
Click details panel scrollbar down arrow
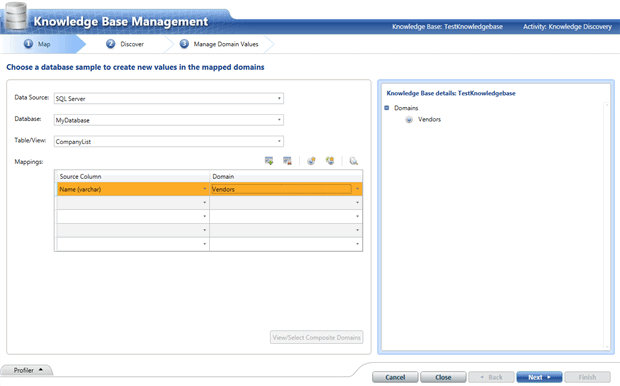click(x=607, y=347)
